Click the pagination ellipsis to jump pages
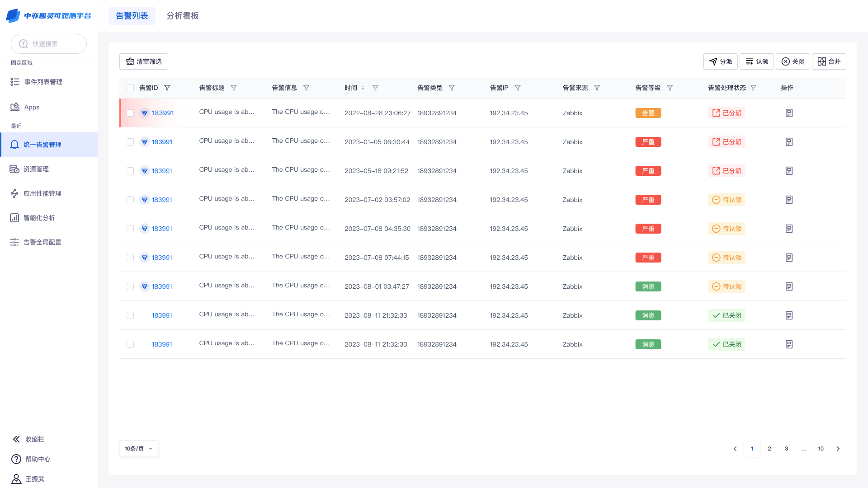This screenshot has width=868, height=488. point(804,449)
